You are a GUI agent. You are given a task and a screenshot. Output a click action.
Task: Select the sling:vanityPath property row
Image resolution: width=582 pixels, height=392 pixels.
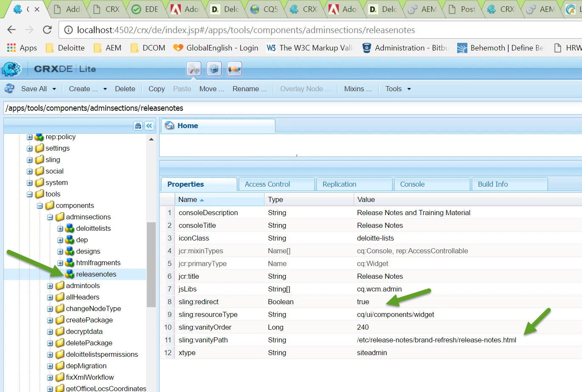(x=371, y=340)
